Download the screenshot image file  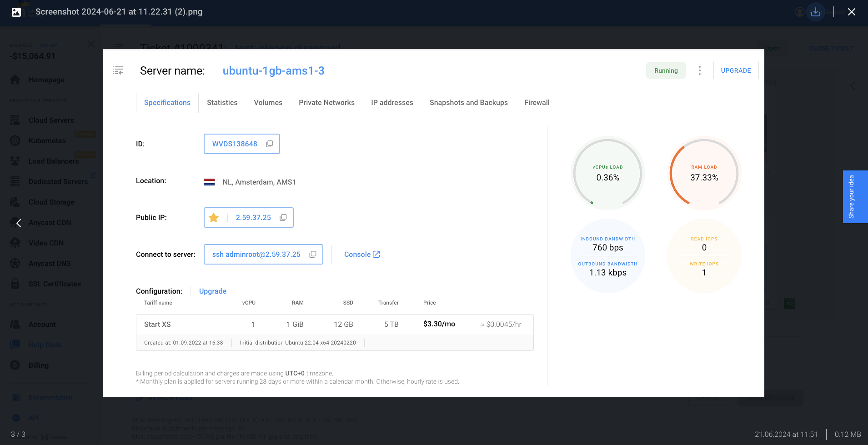[816, 12]
